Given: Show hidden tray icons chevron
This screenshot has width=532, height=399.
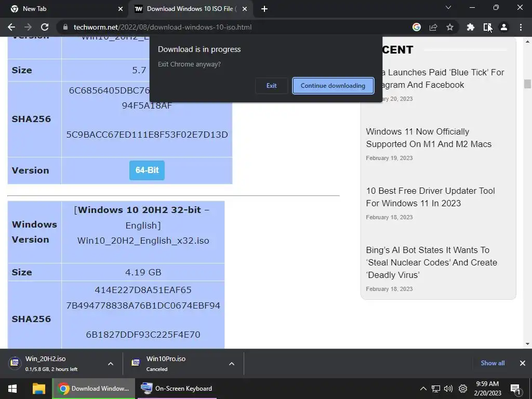Looking at the screenshot, I should [423, 389].
